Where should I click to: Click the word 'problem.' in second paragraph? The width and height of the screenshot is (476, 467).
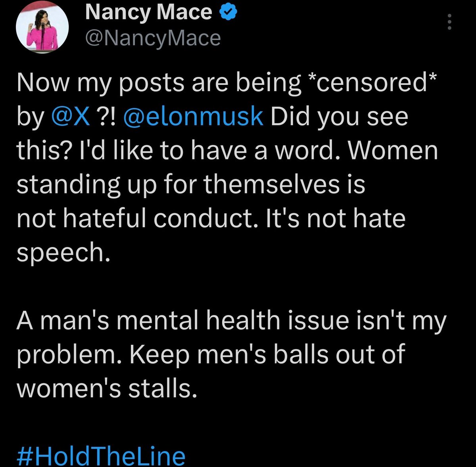(x=70, y=354)
